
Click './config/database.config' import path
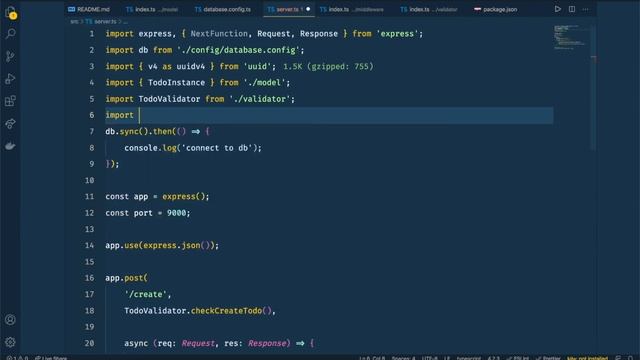238,50
